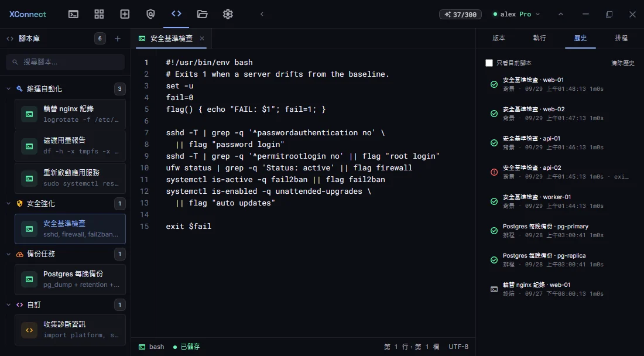The height and width of the screenshot is (356, 644).
Task: Collapse the 自訂 group
Action: tap(9, 304)
